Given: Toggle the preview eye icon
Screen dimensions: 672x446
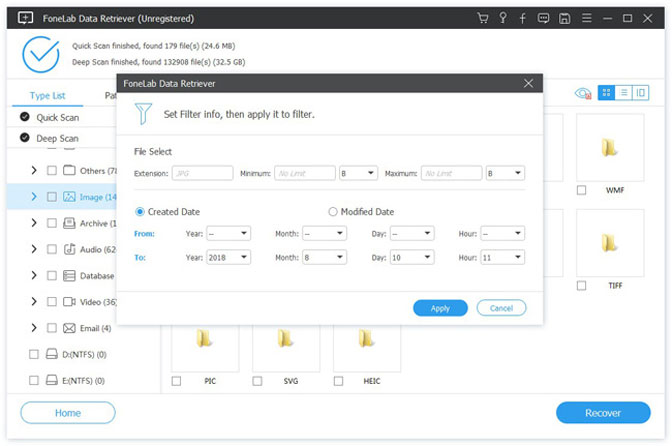Looking at the screenshot, I should pos(582,93).
